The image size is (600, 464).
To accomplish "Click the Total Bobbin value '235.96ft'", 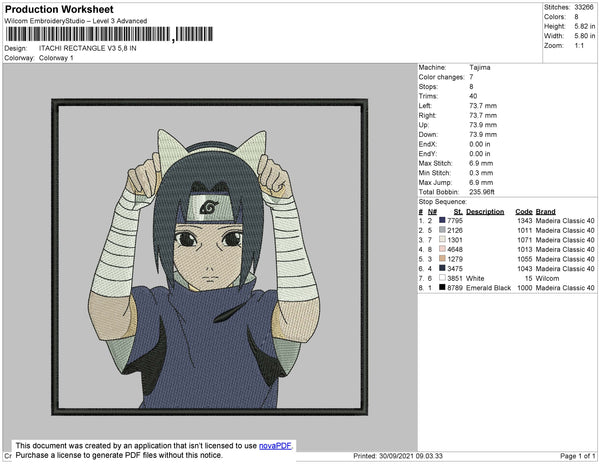I will (482, 192).
